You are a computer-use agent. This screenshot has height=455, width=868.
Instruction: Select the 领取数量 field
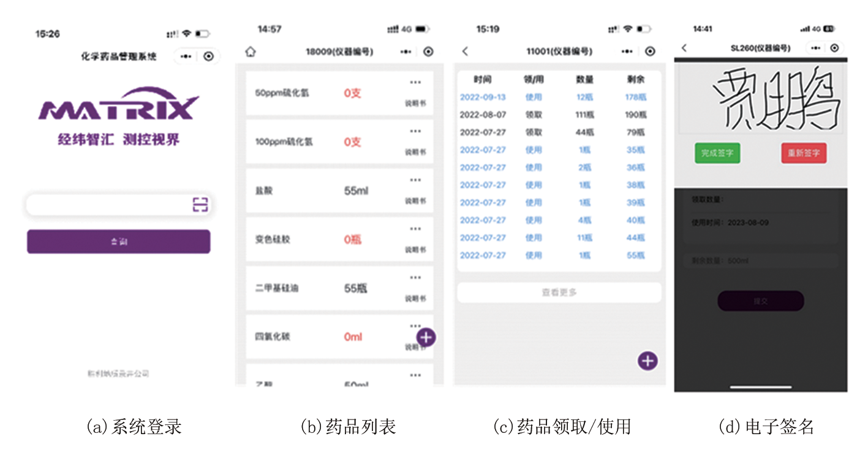pyautogui.click(x=760, y=200)
